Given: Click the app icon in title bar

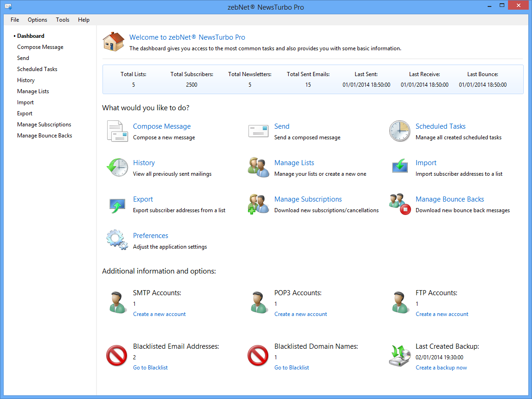Looking at the screenshot, I should [x=8, y=7].
